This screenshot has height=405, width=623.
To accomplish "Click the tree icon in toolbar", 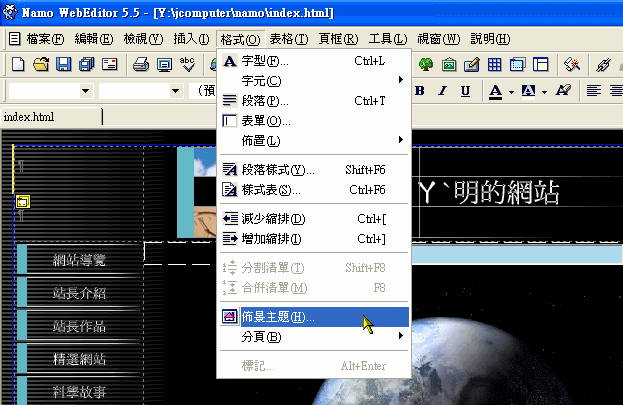I will [x=426, y=64].
